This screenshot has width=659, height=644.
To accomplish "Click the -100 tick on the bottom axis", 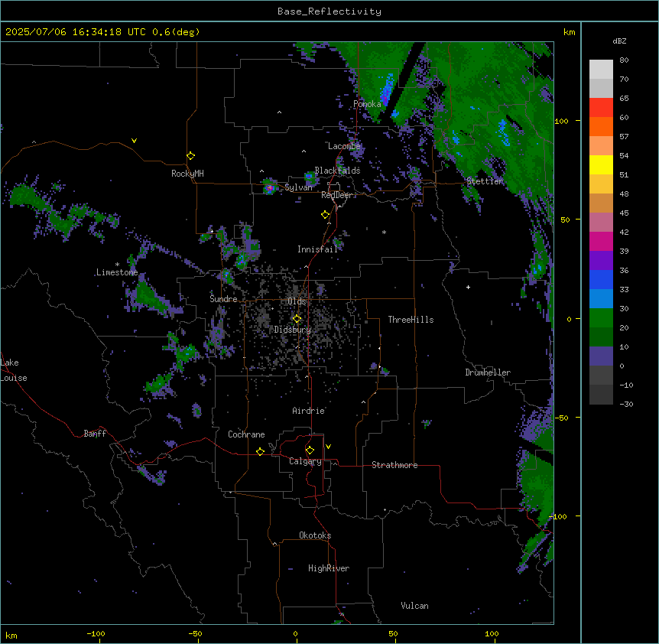I will (x=96, y=633).
